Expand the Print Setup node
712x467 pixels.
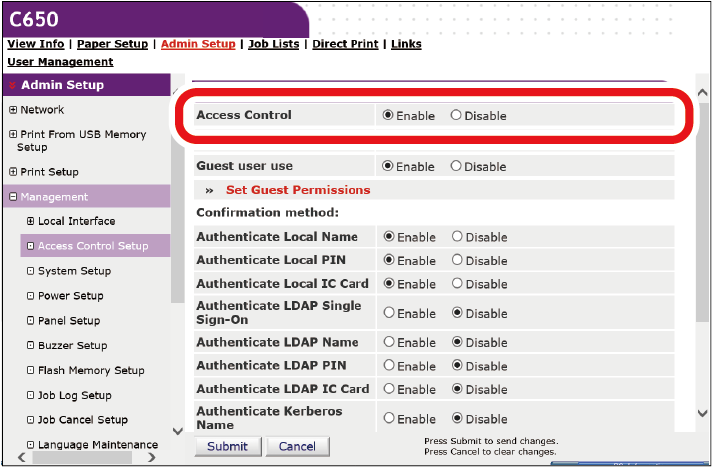13,172
